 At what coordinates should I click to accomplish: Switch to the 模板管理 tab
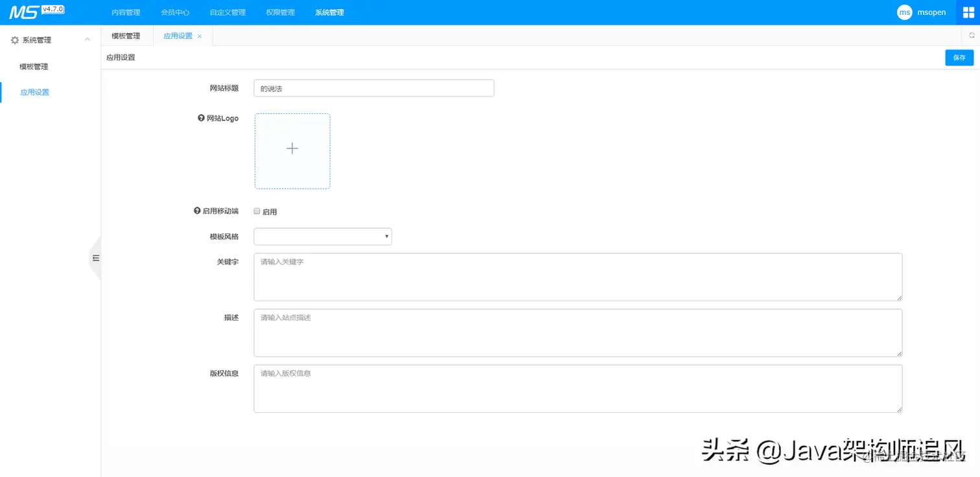click(124, 36)
